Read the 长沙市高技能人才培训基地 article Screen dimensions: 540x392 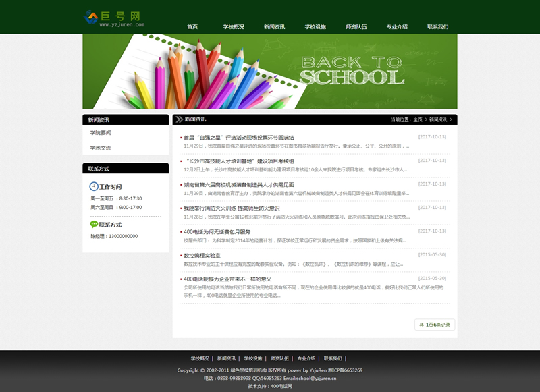(x=239, y=161)
